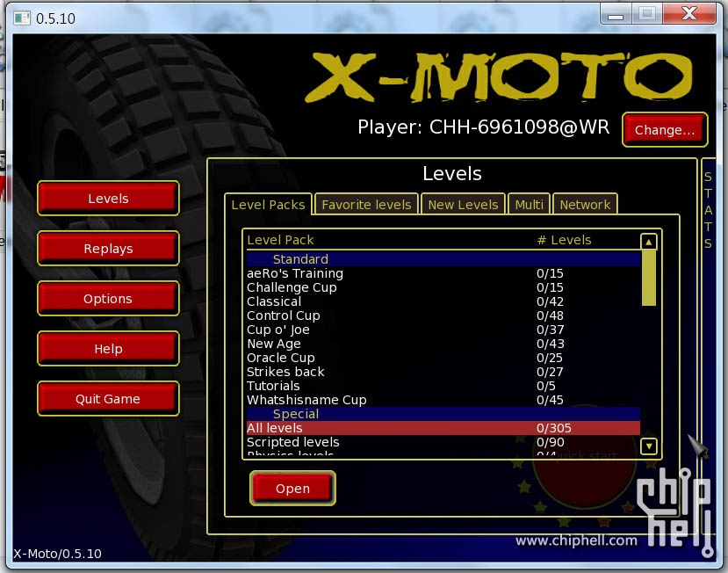Close the X-Moto window
Screen dimensions: 728x573
point(689,14)
